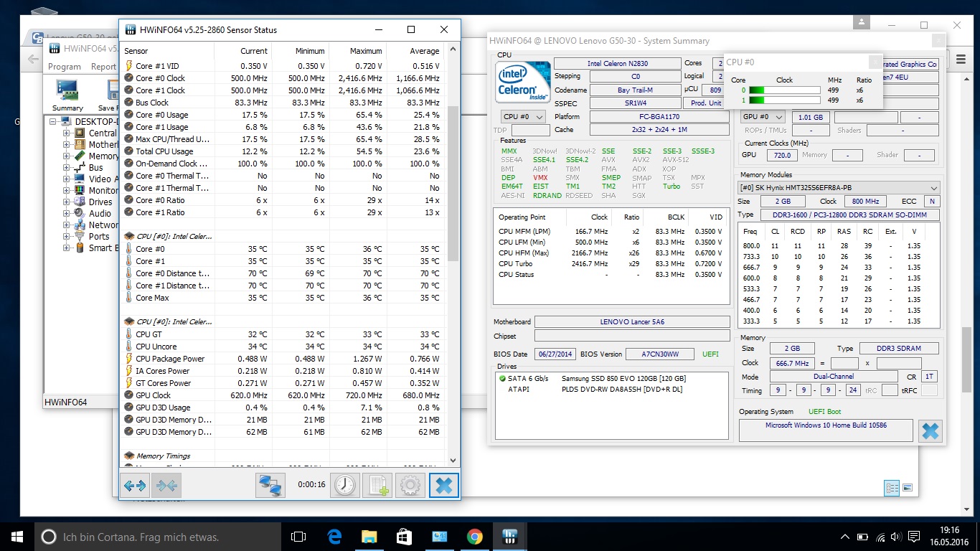Viewport: 980px width, 551px height.
Task: Click the Audio speaker icon in the tree
Action: point(80,213)
